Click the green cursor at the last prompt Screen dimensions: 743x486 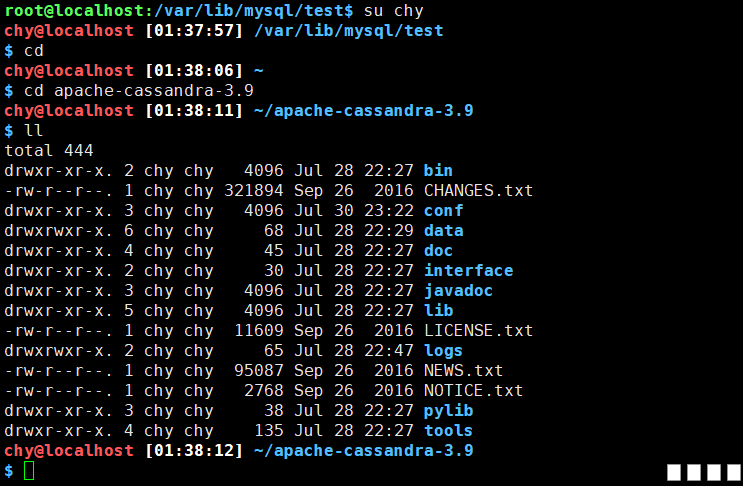coord(29,471)
